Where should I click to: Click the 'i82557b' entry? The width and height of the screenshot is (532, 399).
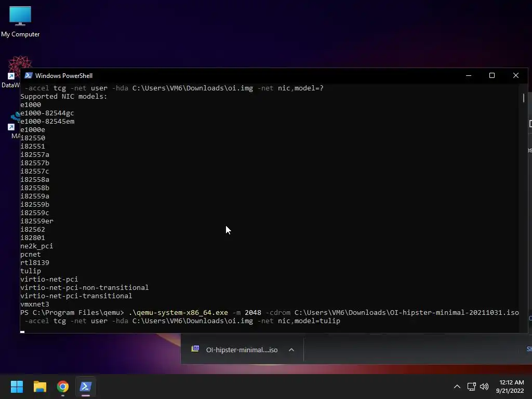click(x=35, y=163)
